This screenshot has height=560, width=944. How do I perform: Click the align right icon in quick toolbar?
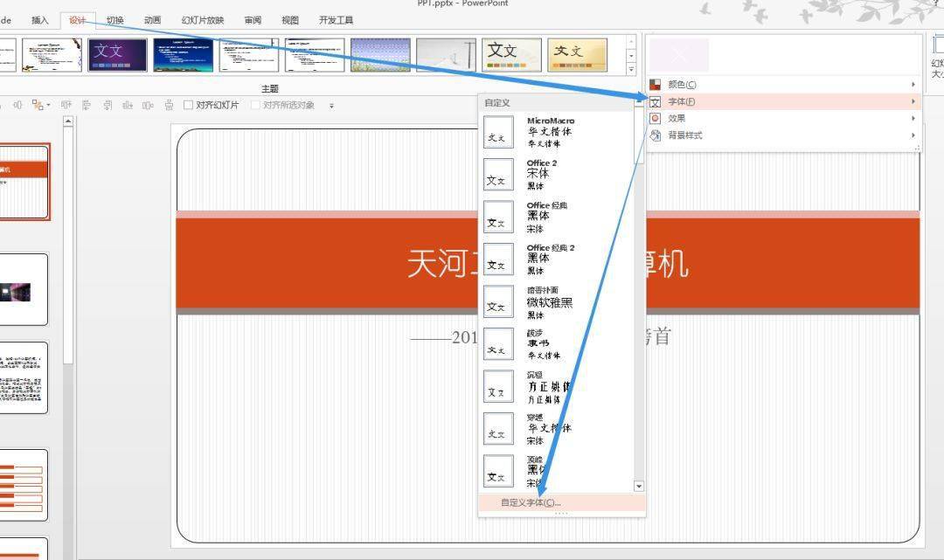click(x=108, y=105)
